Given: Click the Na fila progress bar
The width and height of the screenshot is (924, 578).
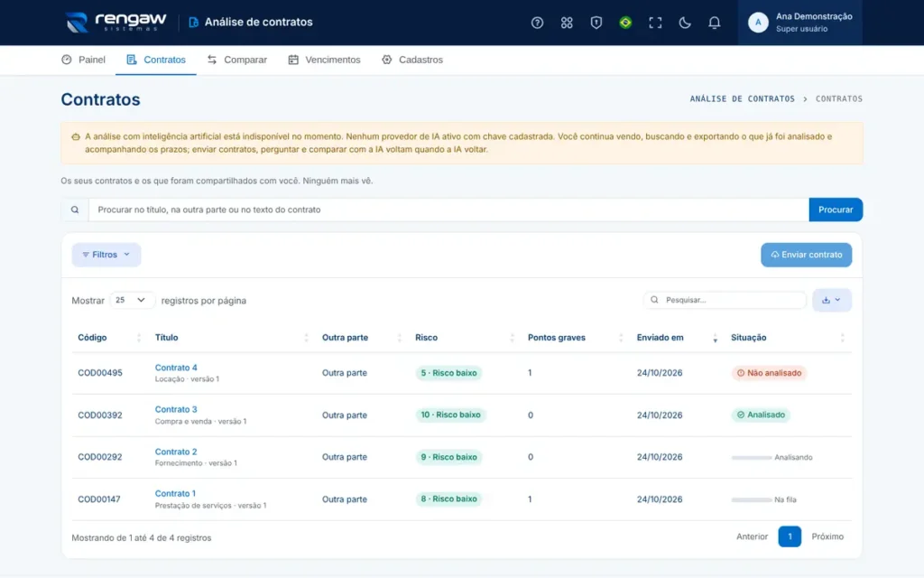Looking at the screenshot, I should pyautogui.click(x=752, y=499).
